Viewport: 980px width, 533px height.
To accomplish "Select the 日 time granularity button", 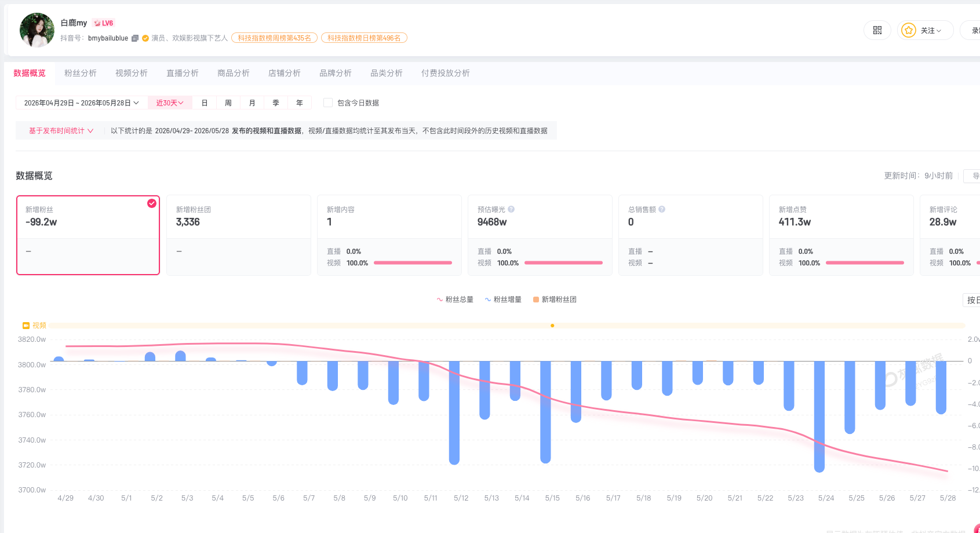I will [x=205, y=103].
